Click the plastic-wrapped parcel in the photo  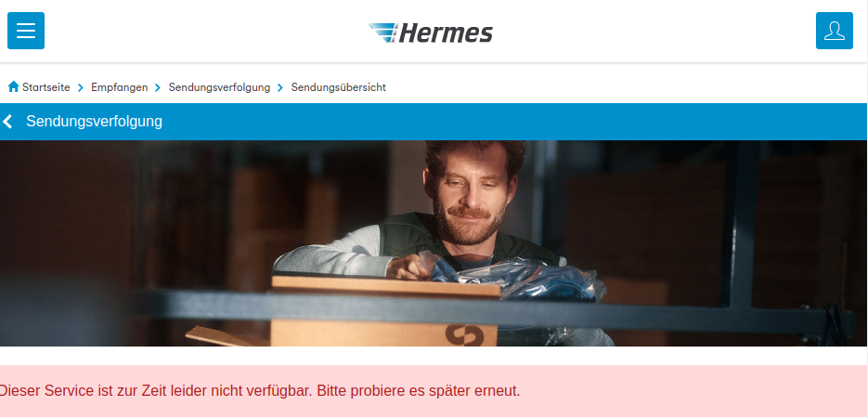515,277
